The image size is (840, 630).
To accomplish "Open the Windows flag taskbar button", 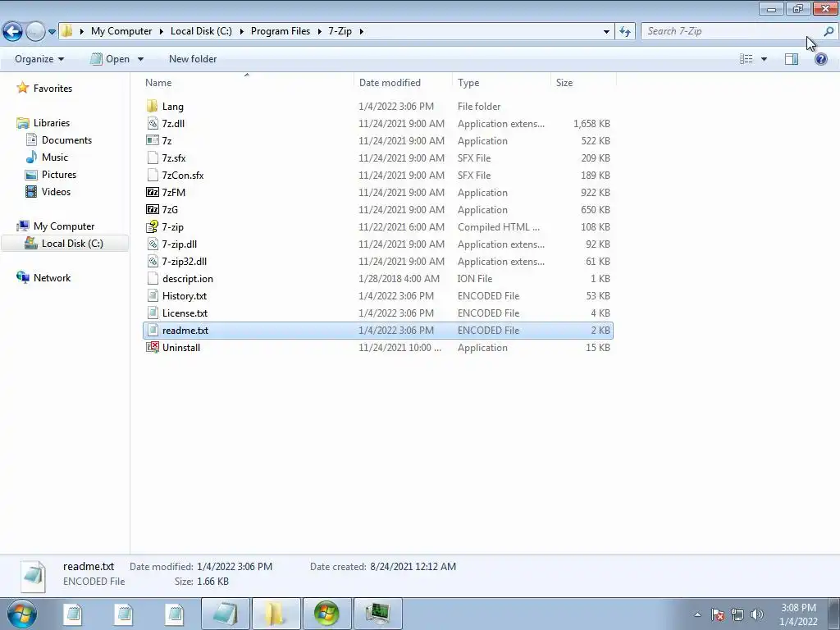I will click(326, 614).
